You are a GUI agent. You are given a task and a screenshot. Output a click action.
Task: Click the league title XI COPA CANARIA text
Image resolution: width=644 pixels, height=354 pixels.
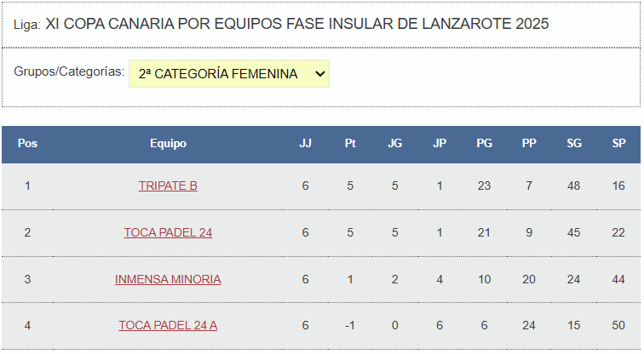296,24
